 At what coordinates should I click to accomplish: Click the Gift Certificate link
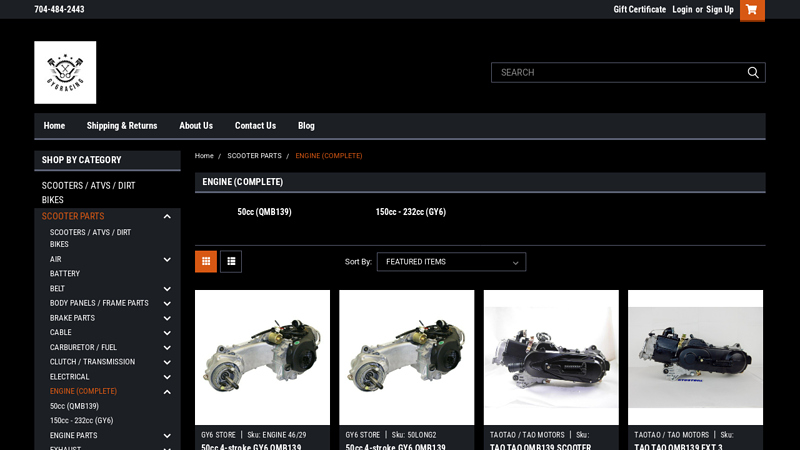[x=639, y=9]
